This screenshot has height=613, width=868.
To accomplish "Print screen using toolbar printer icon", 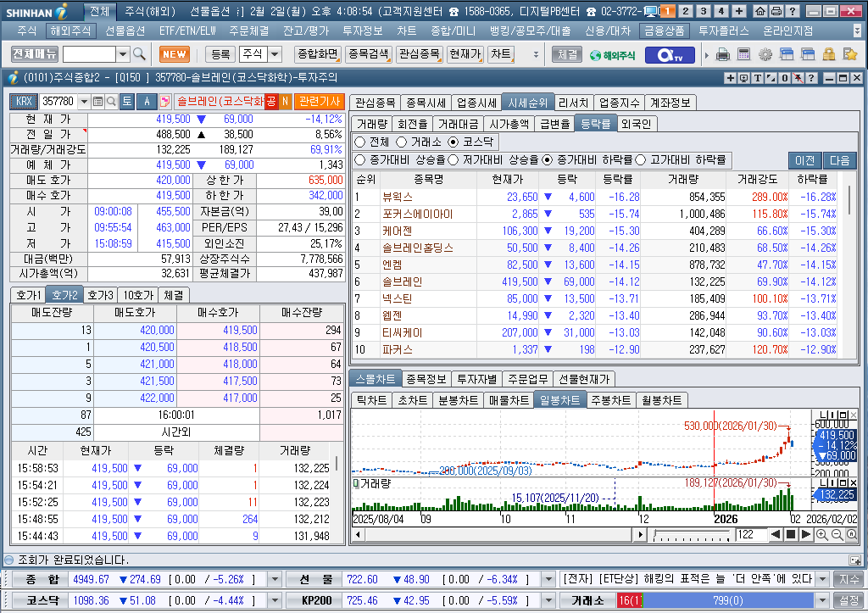I will (x=723, y=54).
